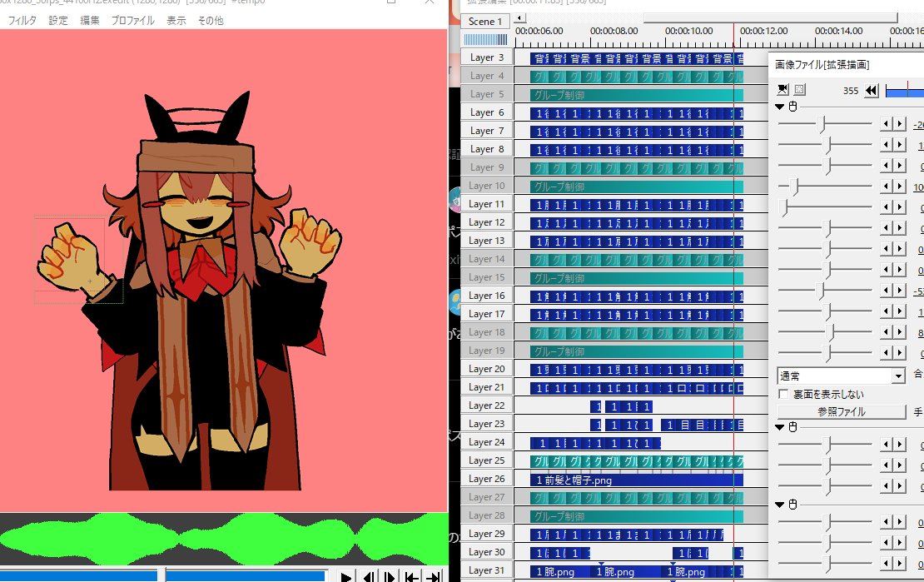Click the mouse icon in the last section header
The image size is (924, 582).
pyautogui.click(x=792, y=505)
